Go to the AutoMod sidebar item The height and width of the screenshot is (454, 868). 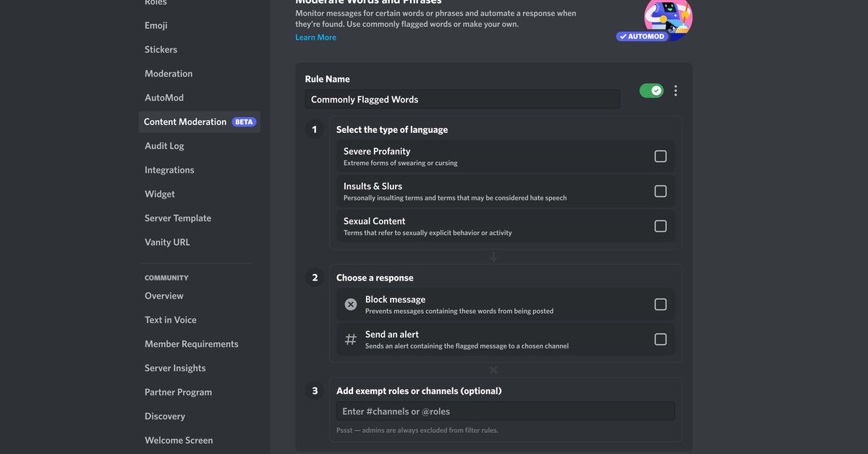(164, 98)
